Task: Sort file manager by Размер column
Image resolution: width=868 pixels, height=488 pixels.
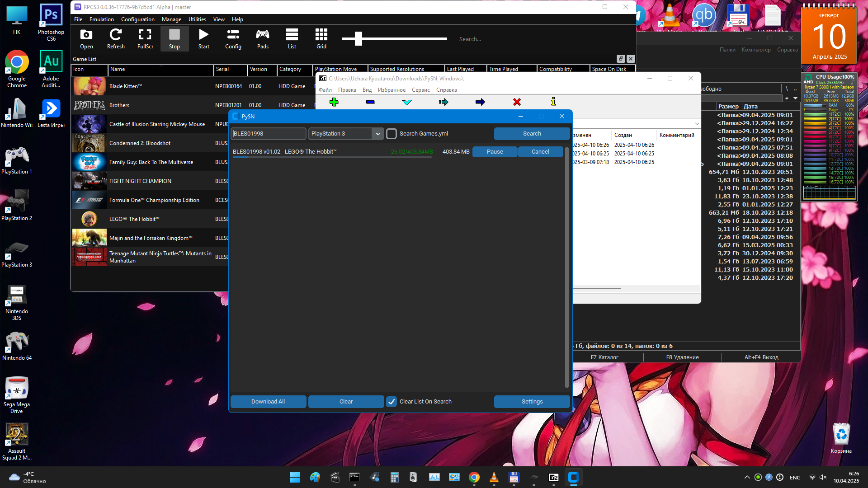Action: coord(728,107)
